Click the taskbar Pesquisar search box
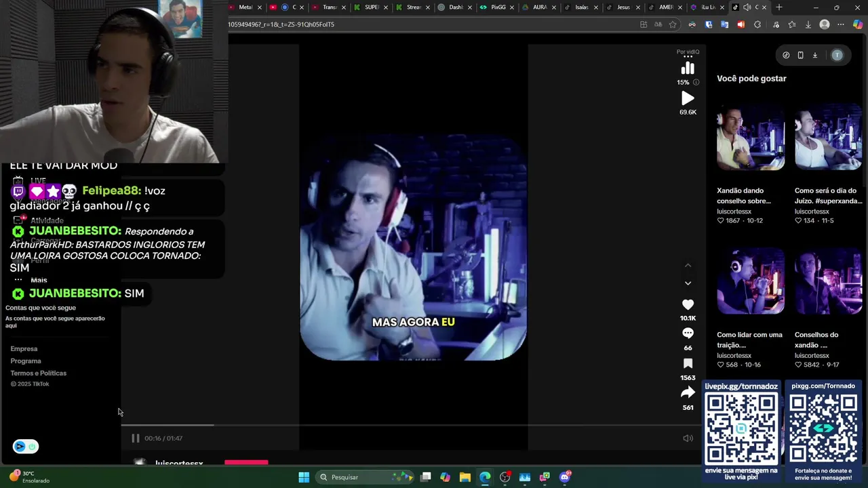Viewport: 868px width, 488px height. [366, 477]
